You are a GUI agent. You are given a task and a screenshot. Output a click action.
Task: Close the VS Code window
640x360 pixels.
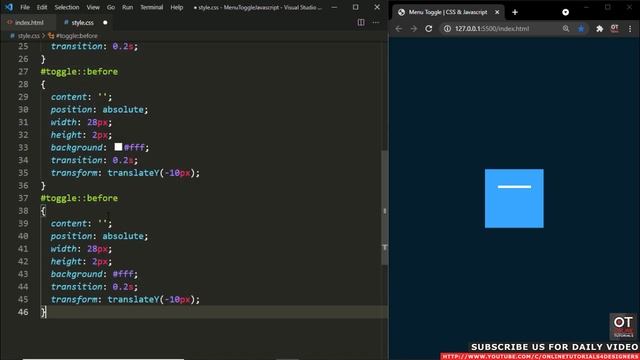point(377,7)
